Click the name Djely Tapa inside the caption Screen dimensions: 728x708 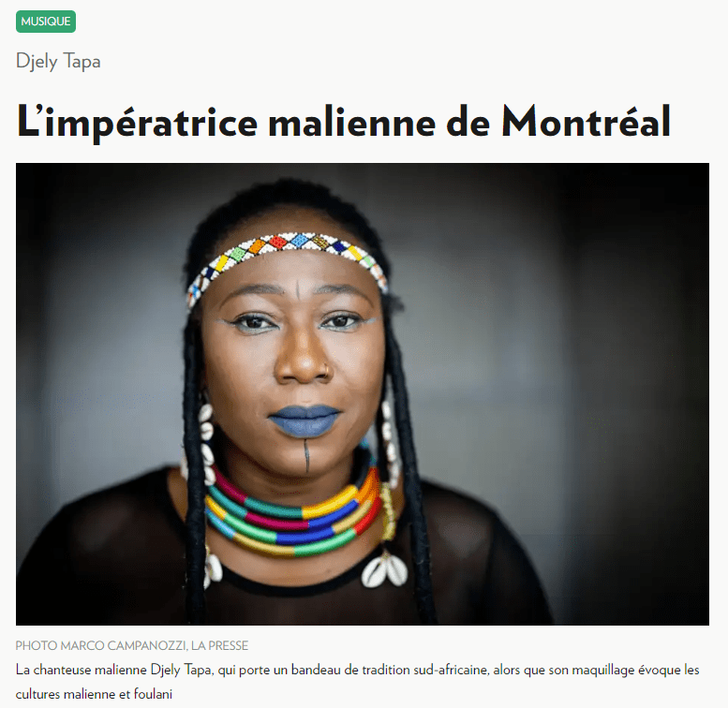[x=182, y=671]
